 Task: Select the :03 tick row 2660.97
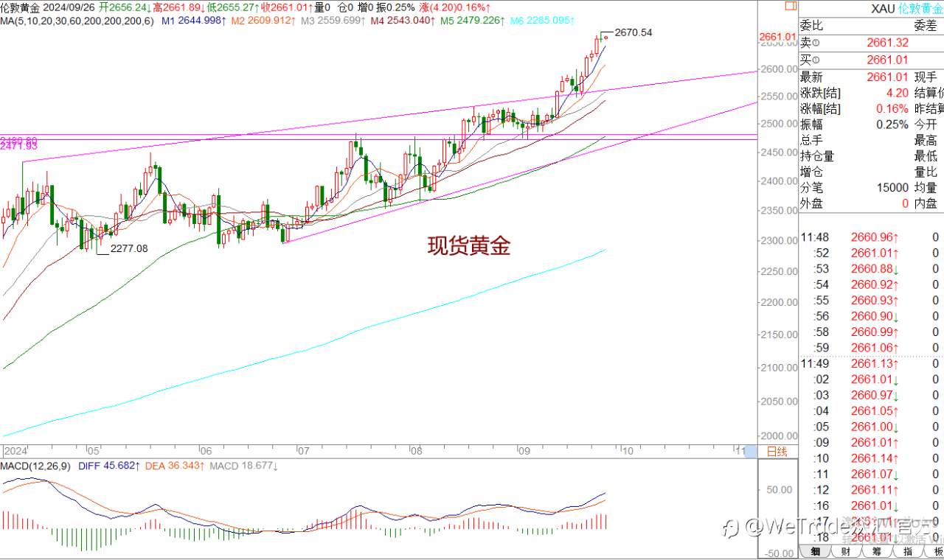click(871, 396)
